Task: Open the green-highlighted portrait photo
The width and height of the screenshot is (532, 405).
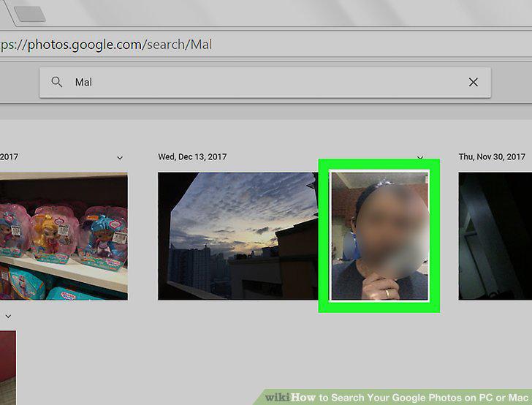Action: pyautogui.click(x=379, y=236)
